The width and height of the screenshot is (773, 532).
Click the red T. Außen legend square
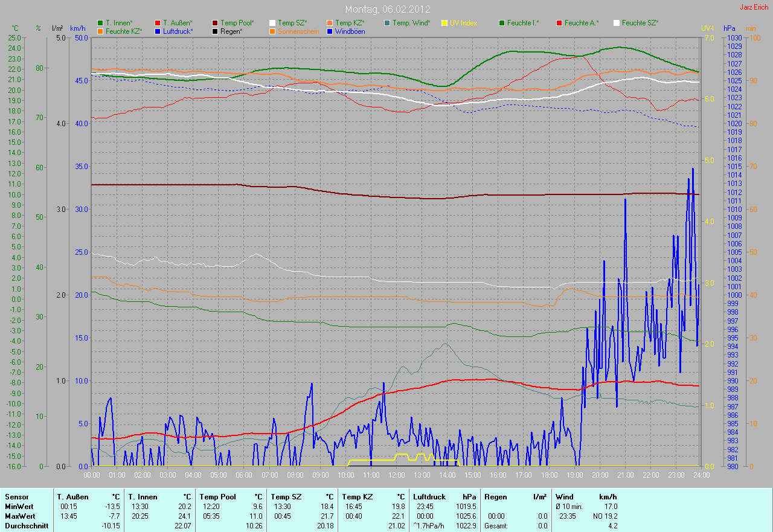coord(158,23)
